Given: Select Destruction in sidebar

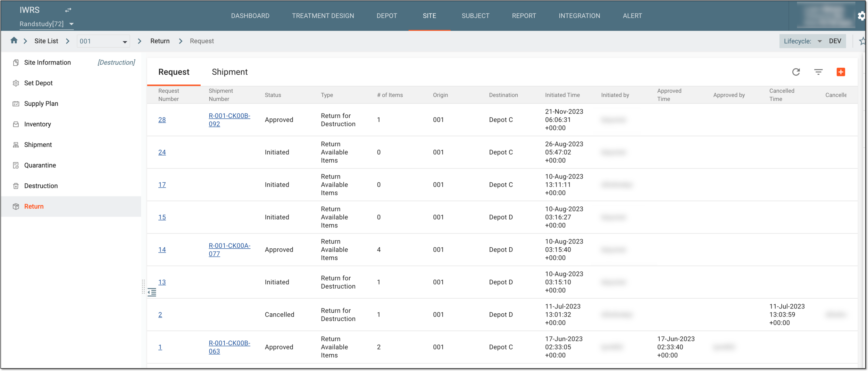Looking at the screenshot, I should click(41, 186).
